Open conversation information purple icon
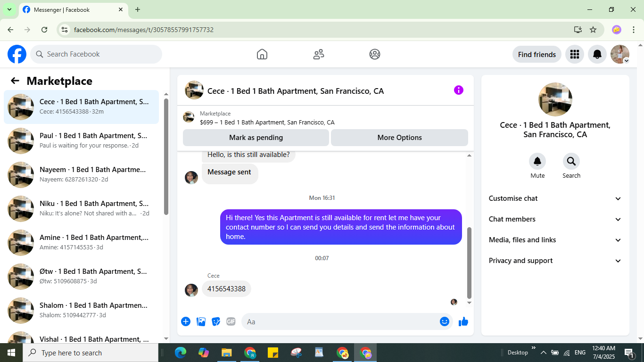The image size is (644, 362). (459, 90)
